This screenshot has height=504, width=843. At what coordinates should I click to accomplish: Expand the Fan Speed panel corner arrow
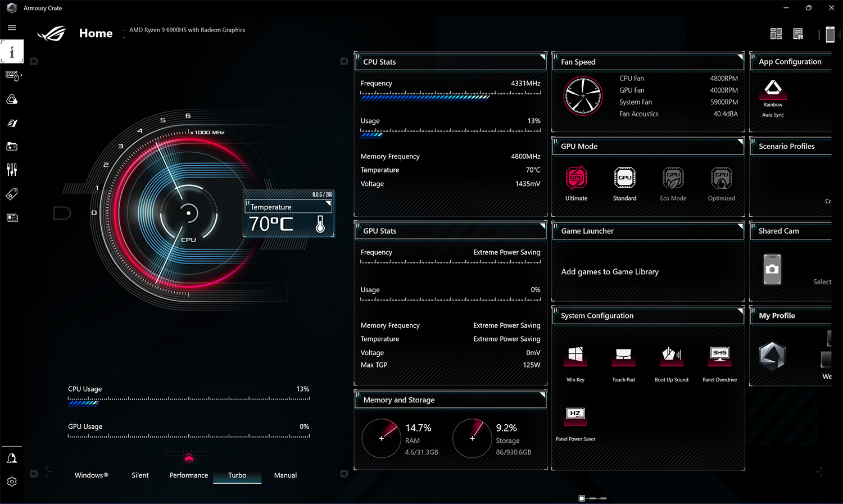[740, 57]
